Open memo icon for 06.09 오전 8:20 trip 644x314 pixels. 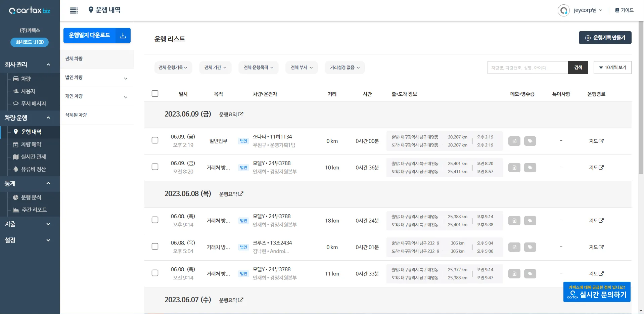click(514, 168)
